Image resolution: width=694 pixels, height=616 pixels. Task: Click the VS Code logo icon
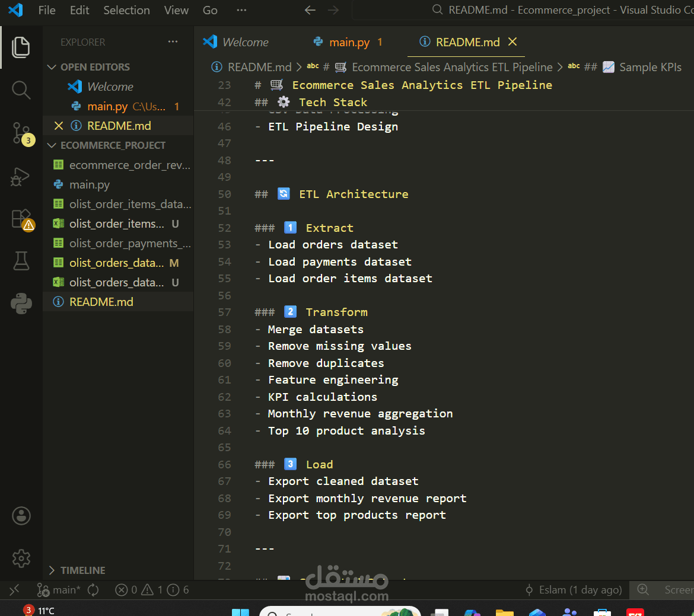click(x=15, y=9)
